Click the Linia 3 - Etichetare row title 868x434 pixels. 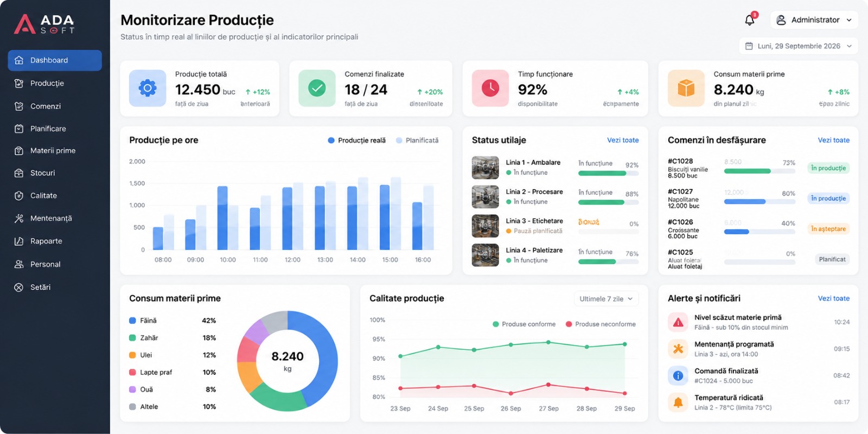click(x=534, y=221)
